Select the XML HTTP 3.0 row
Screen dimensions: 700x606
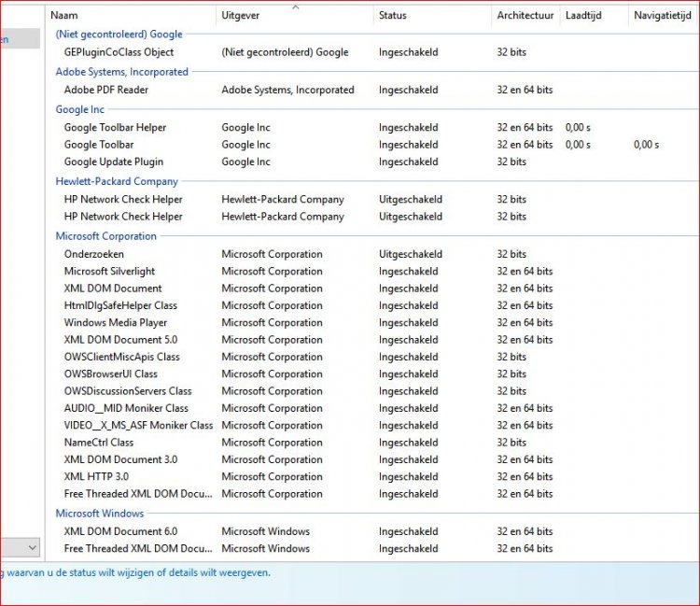click(96, 476)
